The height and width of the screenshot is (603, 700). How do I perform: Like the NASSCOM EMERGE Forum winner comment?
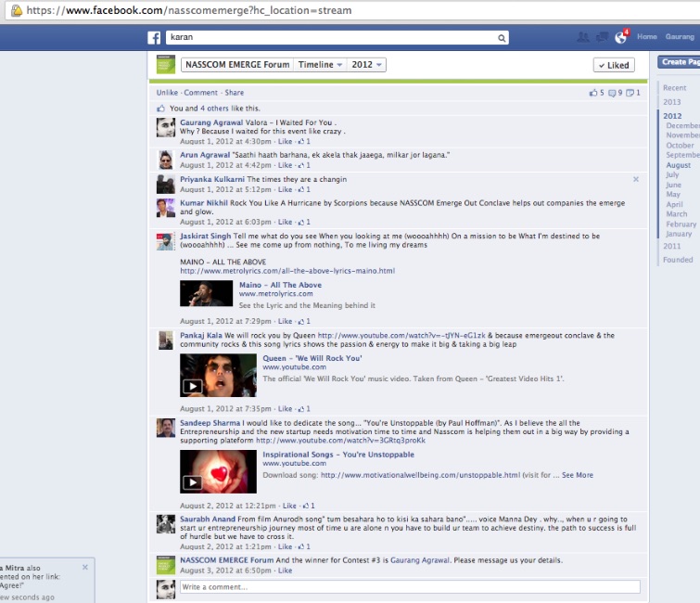pyautogui.click(x=285, y=571)
